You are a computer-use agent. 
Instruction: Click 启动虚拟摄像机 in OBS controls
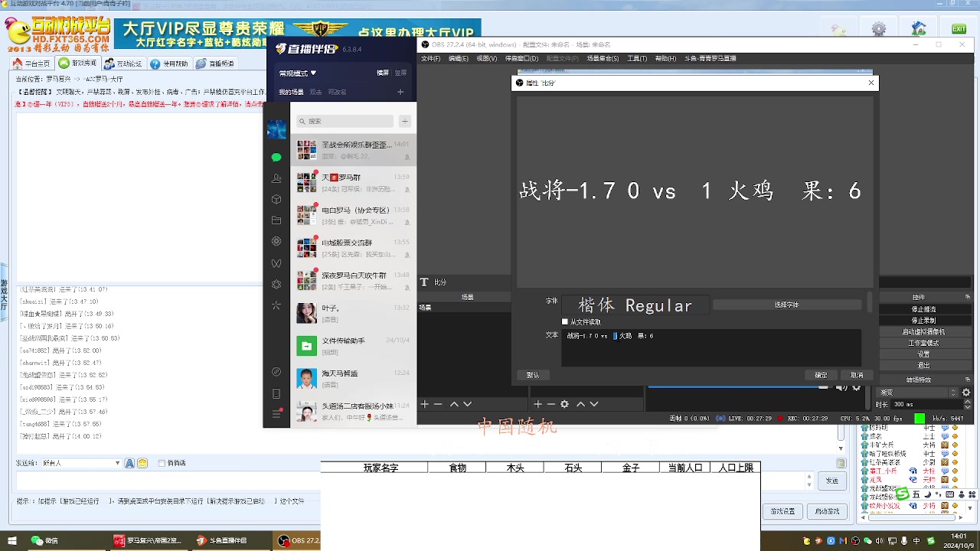(x=923, y=332)
